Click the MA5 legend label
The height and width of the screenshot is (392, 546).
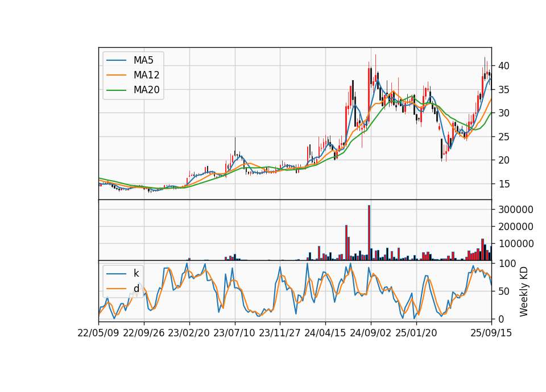click(x=143, y=60)
